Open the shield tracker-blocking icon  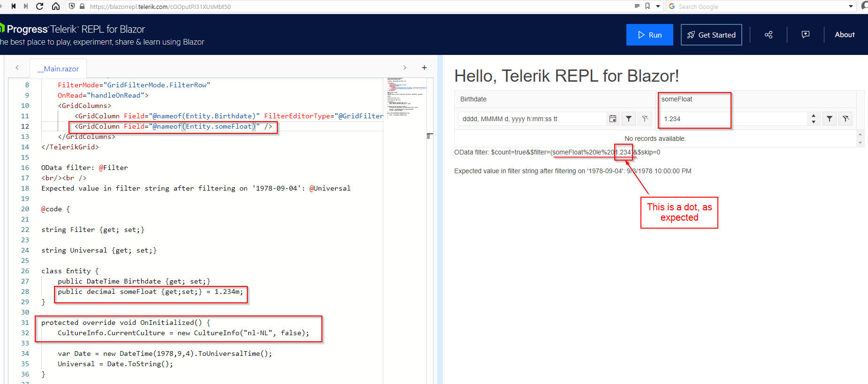pos(72,6)
